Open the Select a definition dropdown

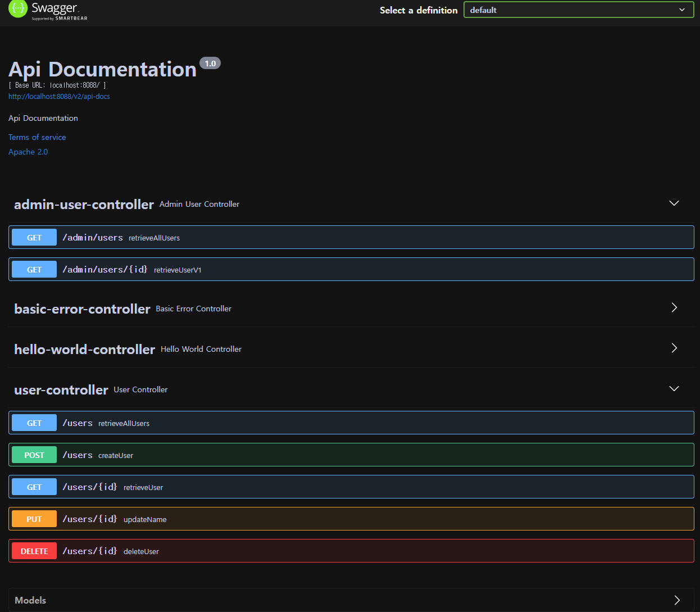pyautogui.click(x=579, y=10)
